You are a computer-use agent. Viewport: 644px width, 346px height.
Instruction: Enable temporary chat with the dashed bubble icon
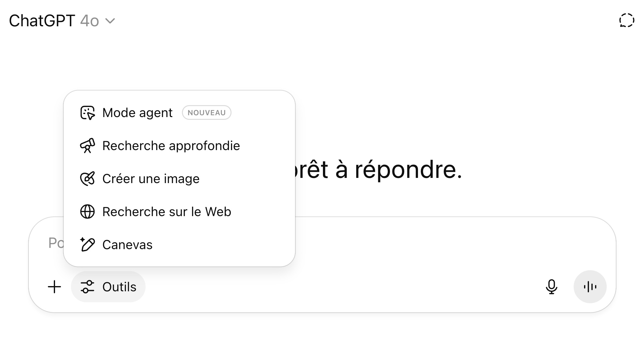(626, 20)
